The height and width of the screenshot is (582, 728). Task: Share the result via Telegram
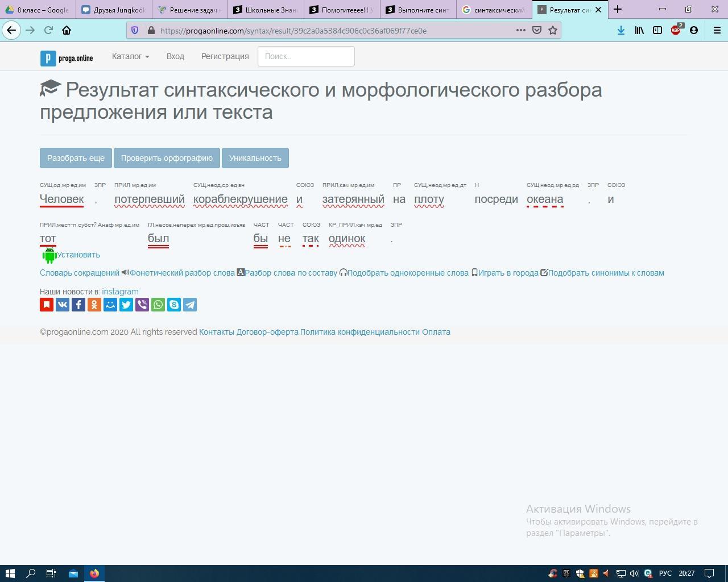tap(190, 305)
